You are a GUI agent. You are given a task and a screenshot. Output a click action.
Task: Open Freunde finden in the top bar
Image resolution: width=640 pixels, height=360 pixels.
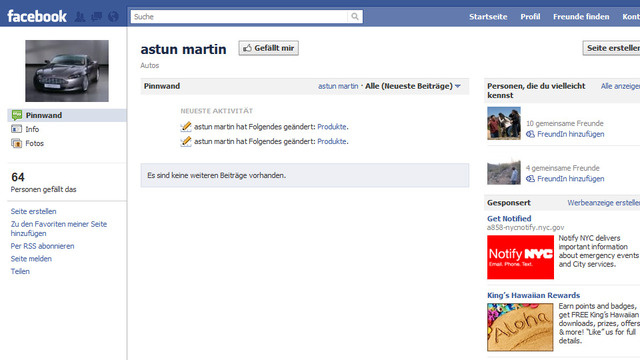pos(581,17)
